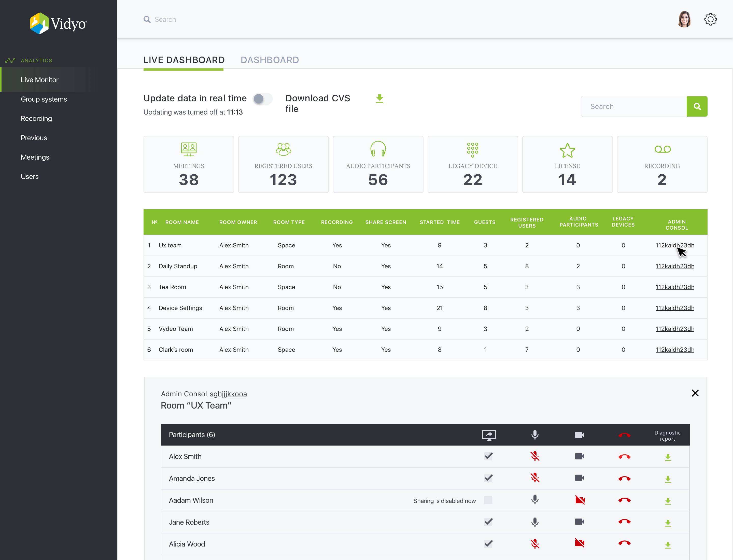The height and width of the screenshot is (560, 733).
Task: Open admin console link for Ux team
Action: 675,245
